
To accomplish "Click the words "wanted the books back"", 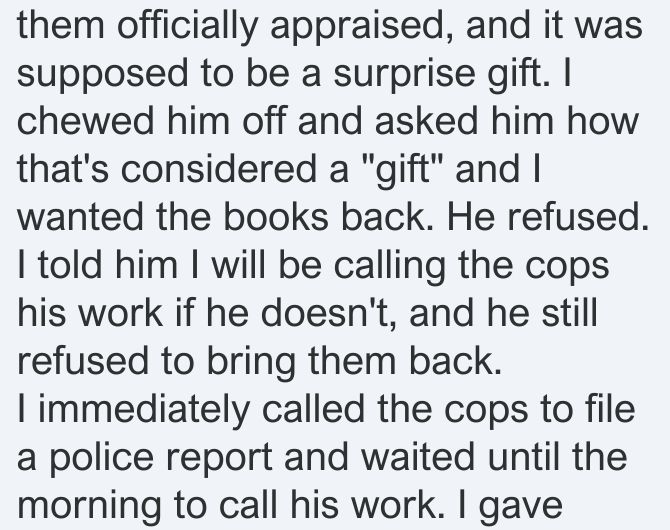I will [224, 217].
